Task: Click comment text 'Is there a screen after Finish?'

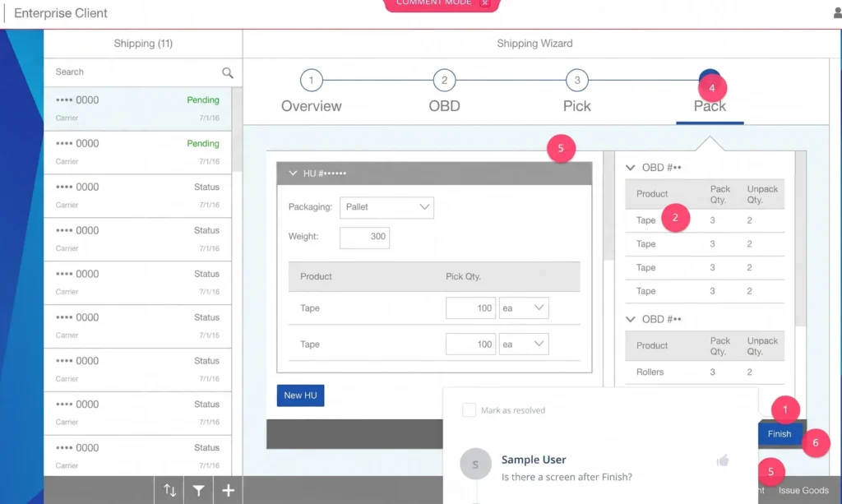Action: point(567,477)
